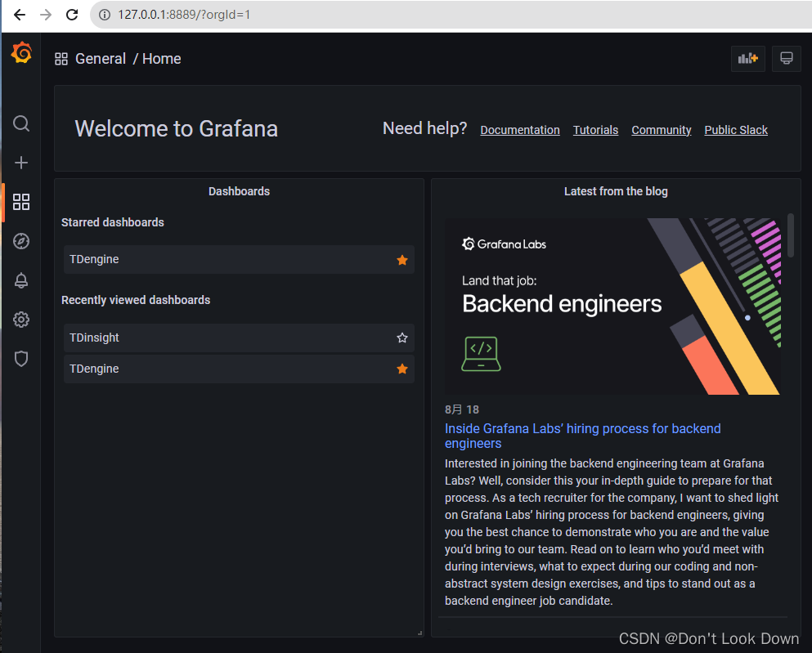Unstar TDengine in Recently viewed dashboards
Image resolution: width=812 pixels, height=653 pixels.
click(402, 369)
